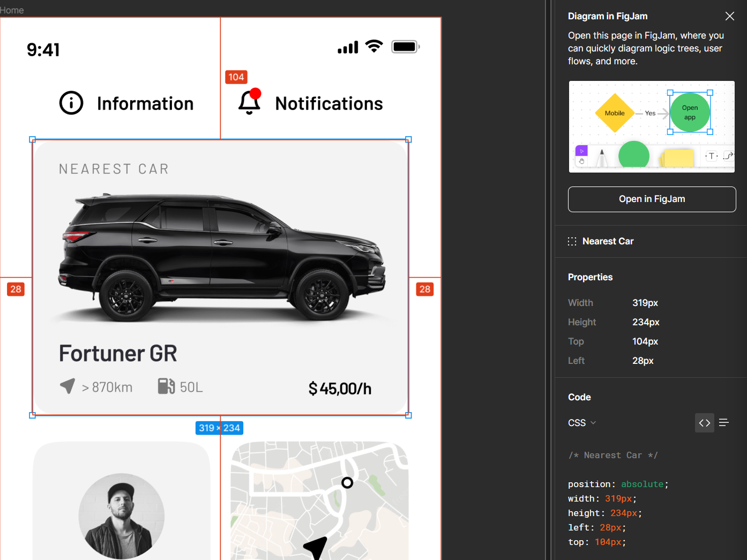Close the Diagram in FigJam panel
The image size is (747, 560).
[x=729, y=16]
